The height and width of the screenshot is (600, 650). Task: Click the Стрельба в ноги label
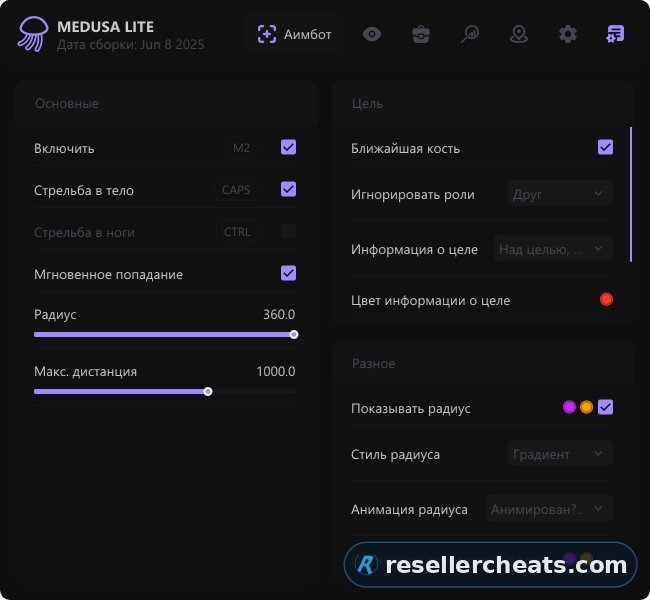(x=84, y=233)
